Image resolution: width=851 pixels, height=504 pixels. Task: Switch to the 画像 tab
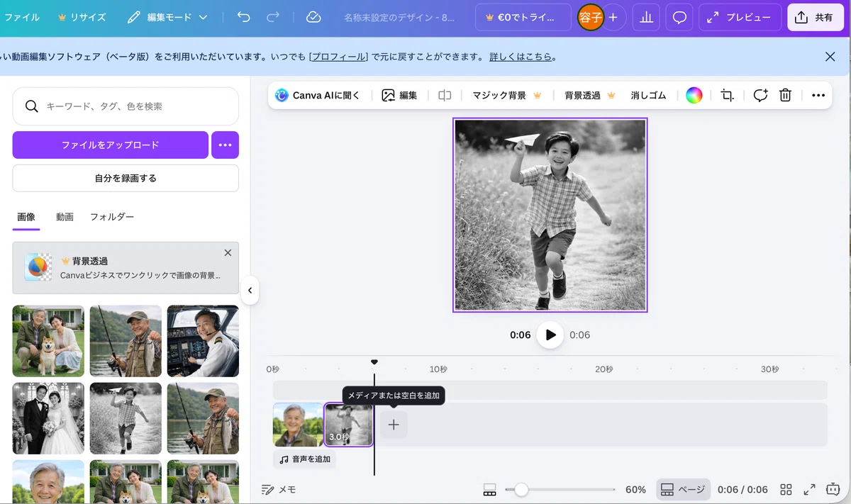click(x=26, y=217)
